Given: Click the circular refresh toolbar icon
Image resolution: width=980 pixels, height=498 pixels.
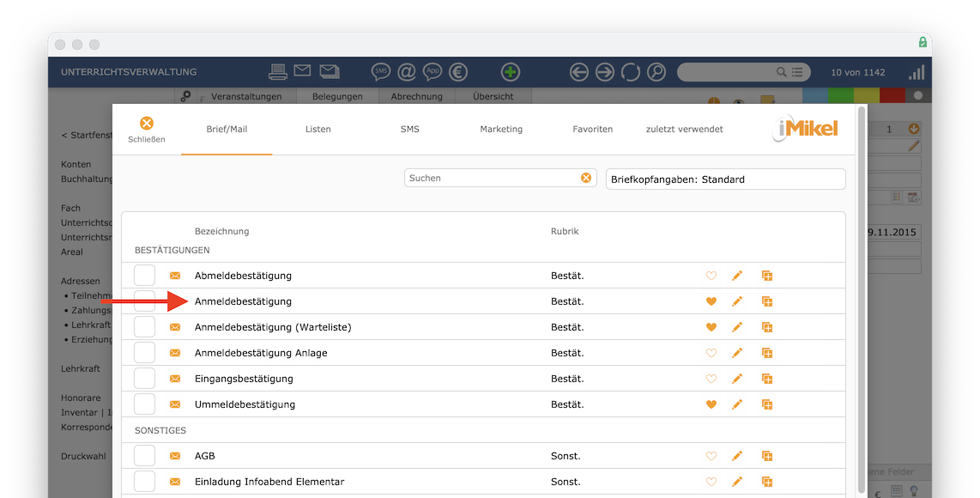Looking at the screenshot, I should click(x=631, y=72).
